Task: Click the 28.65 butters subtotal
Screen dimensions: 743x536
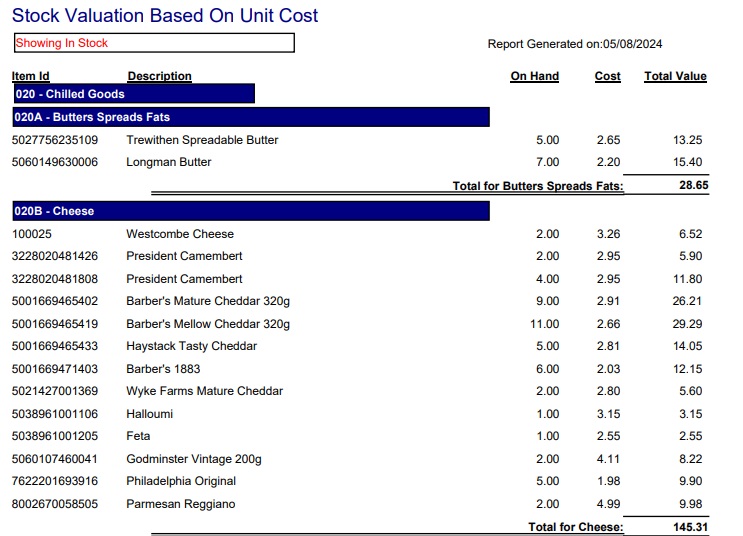Action: point(694,185)
